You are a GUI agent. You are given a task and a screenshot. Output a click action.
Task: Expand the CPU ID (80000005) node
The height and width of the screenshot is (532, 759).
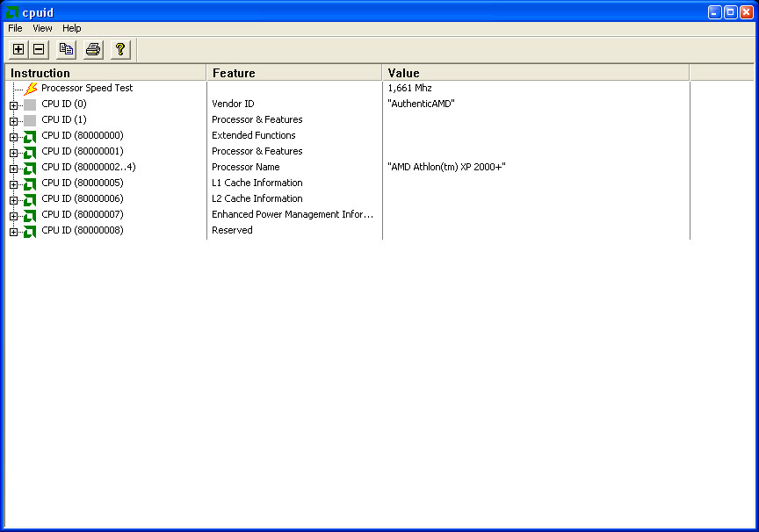(x=13, y=184)
